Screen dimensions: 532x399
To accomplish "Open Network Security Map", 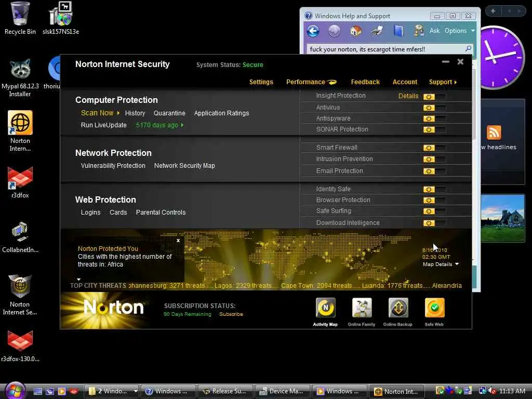I will (184, 166).
